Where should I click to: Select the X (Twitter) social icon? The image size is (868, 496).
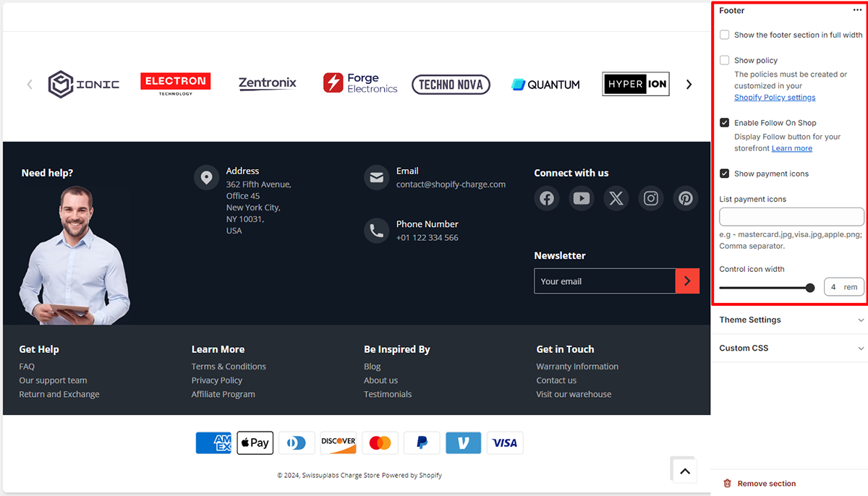tap(616, 198)
